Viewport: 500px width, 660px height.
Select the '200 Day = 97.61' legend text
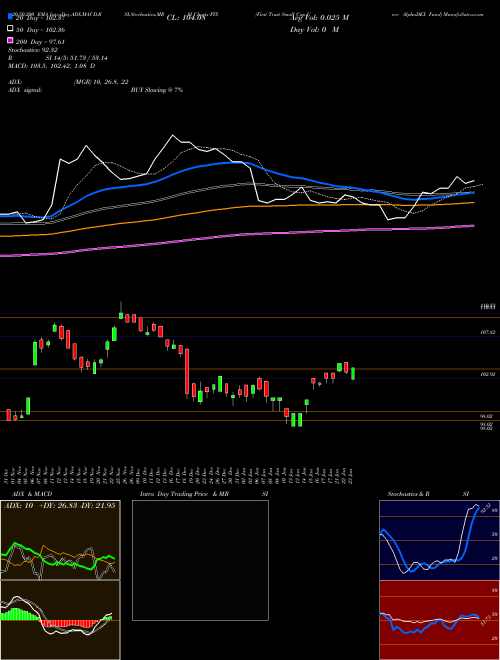pos(40,42)
